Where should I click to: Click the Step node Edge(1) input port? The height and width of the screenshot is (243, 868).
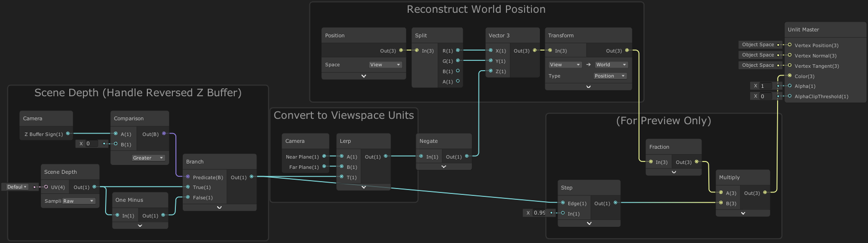click(563, 203)
